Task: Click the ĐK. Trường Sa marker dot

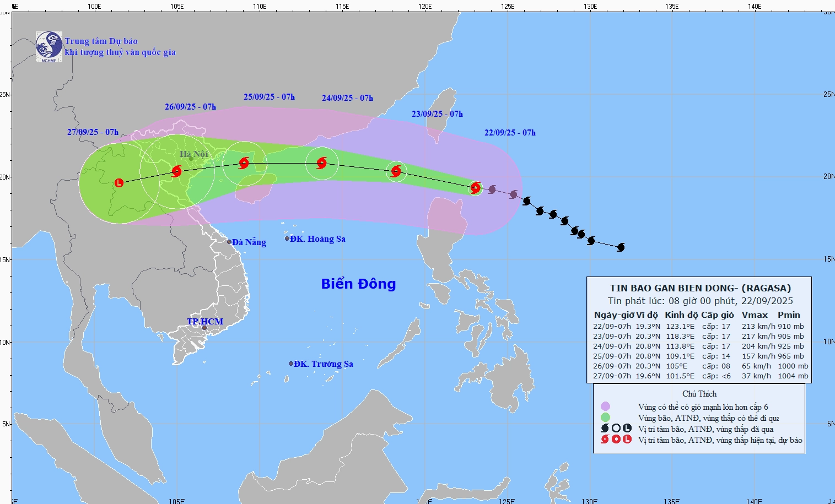Action: (291, 364)
